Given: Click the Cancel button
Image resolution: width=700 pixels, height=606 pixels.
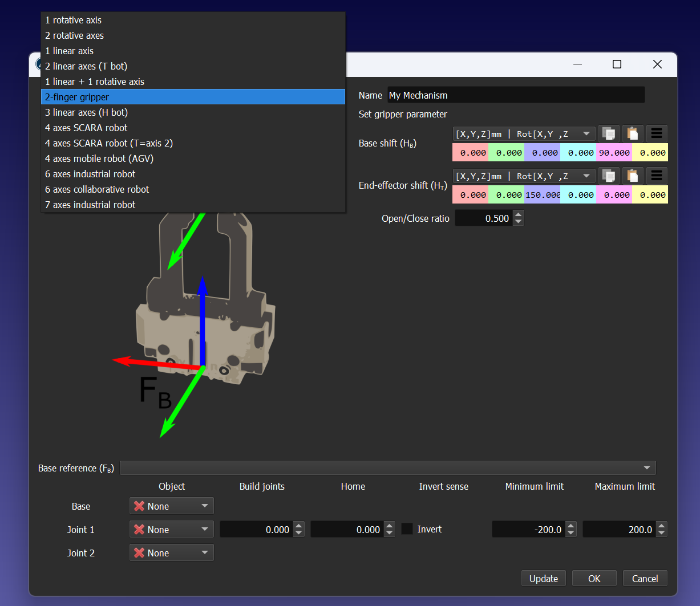Looking at the screenshot, I should coord(645,579).
